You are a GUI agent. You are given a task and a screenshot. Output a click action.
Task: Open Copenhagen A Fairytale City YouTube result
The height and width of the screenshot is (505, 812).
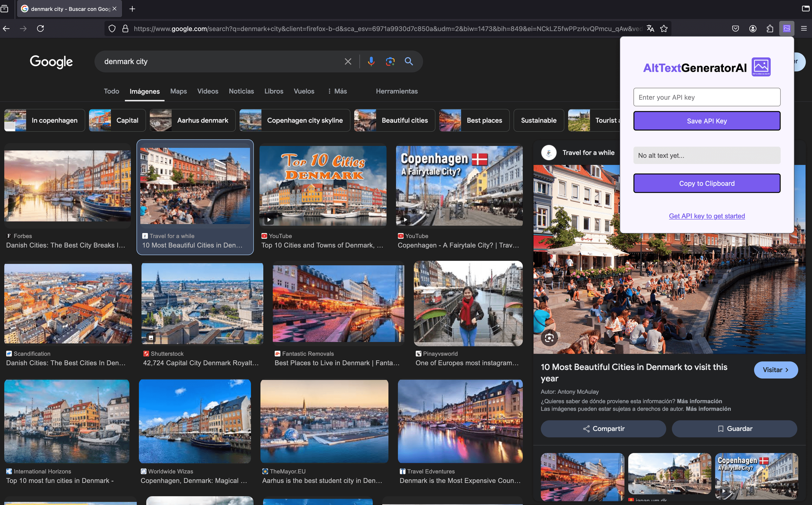[459, 186]
